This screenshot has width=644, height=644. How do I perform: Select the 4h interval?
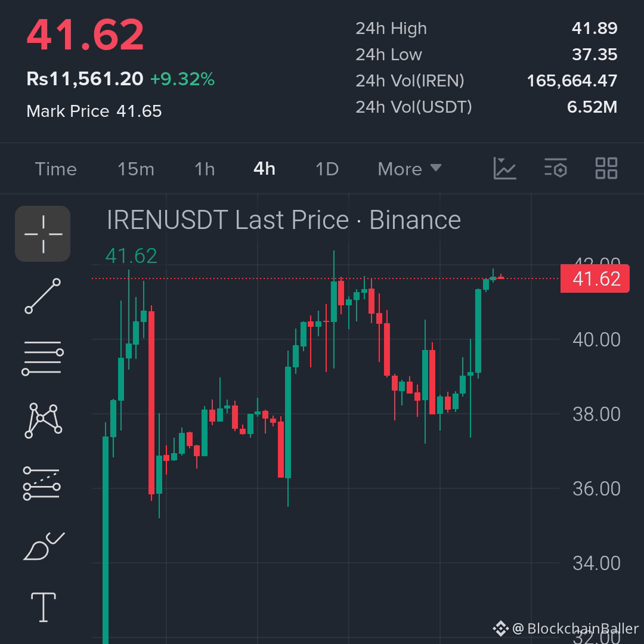point(264,169)
